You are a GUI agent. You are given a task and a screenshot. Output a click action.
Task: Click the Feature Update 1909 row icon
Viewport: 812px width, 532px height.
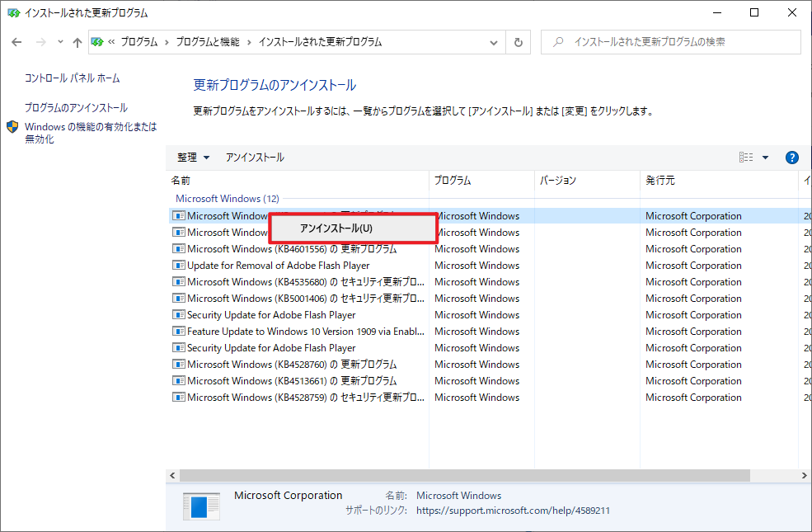click(179, 331)
